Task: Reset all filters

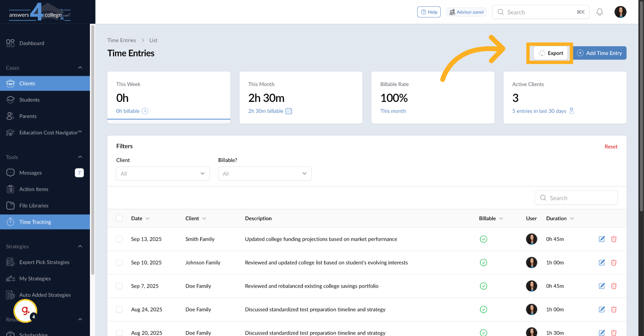Action: click(x=610, y=146)
